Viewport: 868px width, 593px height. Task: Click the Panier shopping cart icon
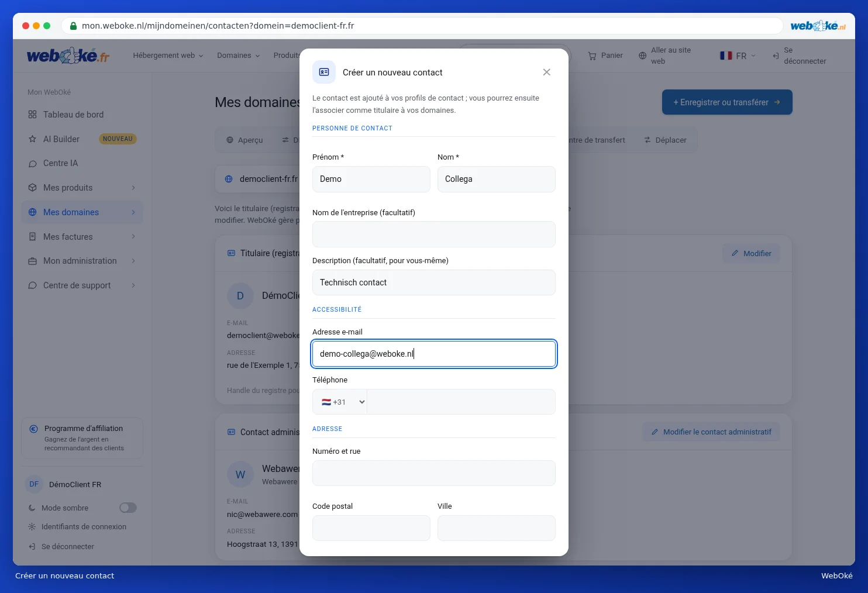pyautogui.click(x=592, y=56)
